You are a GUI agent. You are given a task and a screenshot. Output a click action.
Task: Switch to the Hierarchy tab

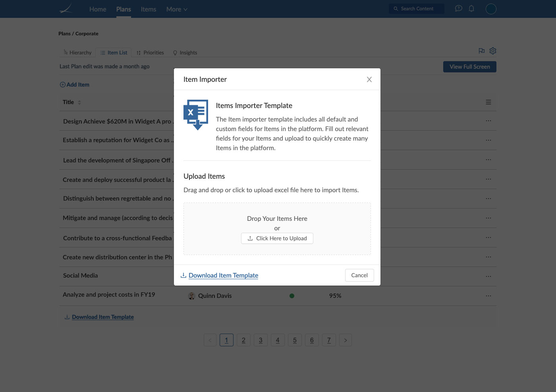coord(77,52)
